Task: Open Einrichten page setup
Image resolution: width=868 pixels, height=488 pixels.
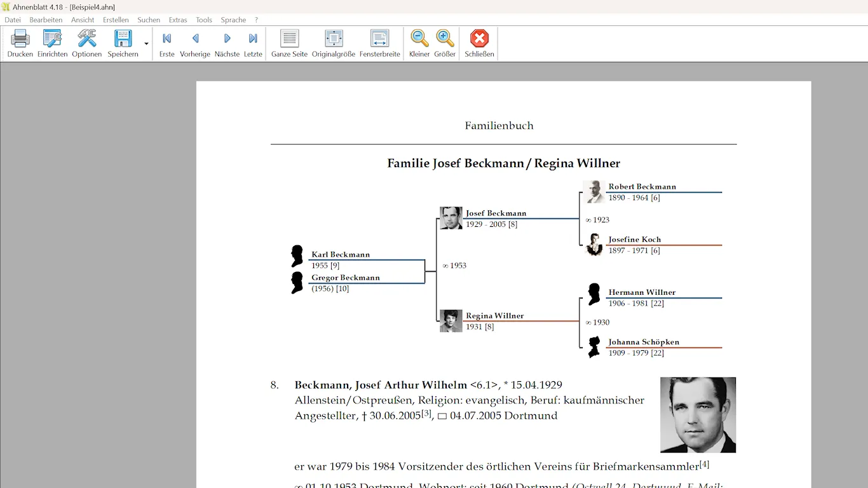Action: tap(52, 39)
